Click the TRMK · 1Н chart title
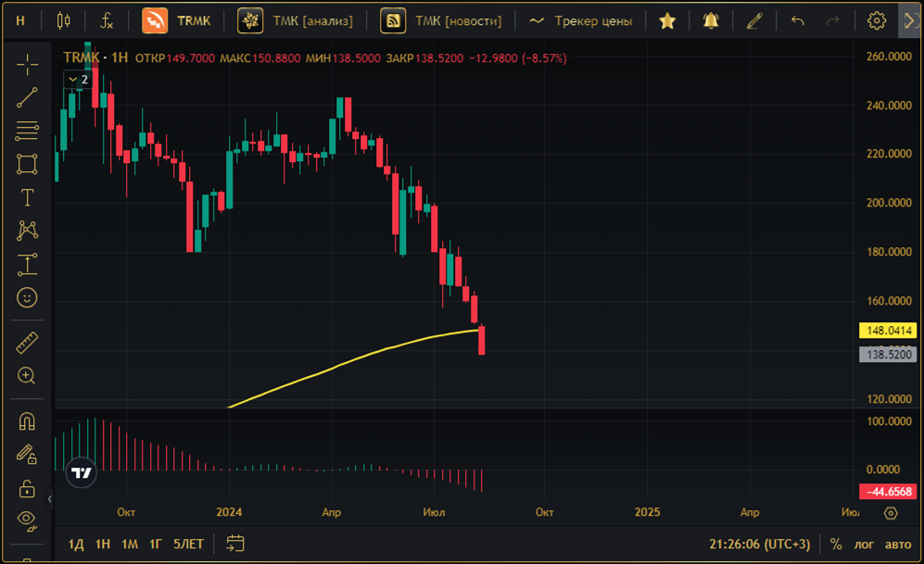 [95, 57]
